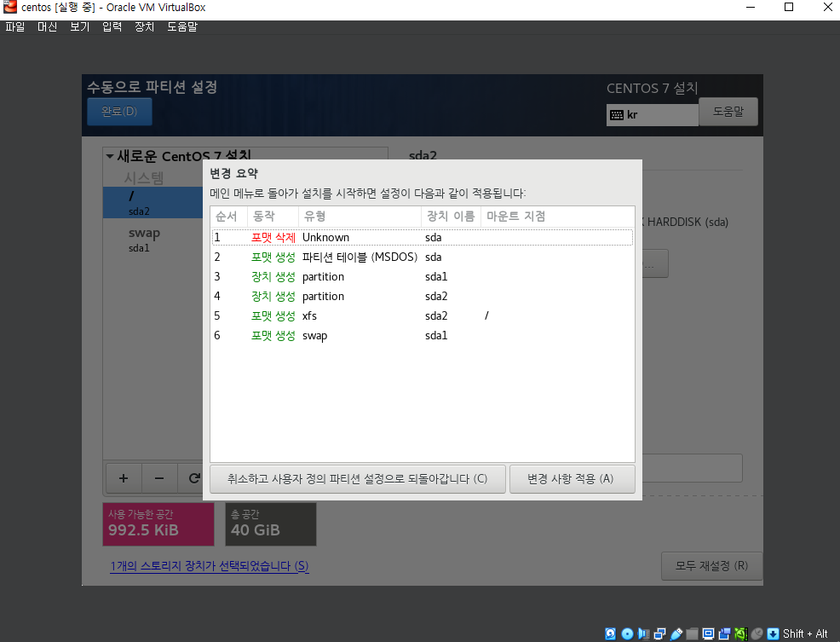840x642 pixels.
Task: Click the 총 공간 40 GiB box
Action: [x=271, y=524]
